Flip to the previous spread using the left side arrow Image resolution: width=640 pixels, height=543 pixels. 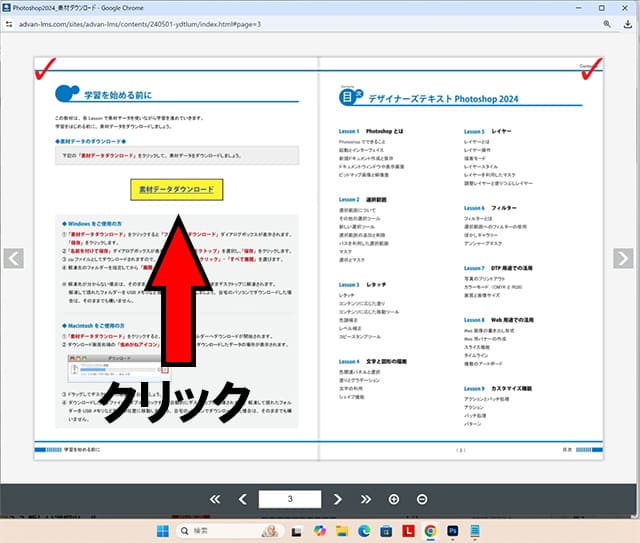[x=13, y=258]
